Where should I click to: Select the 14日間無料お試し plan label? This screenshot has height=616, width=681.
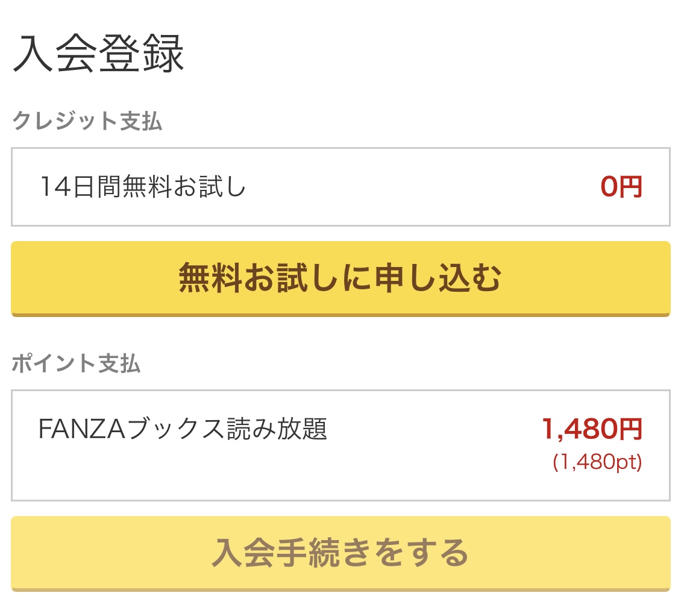(143, 187)
